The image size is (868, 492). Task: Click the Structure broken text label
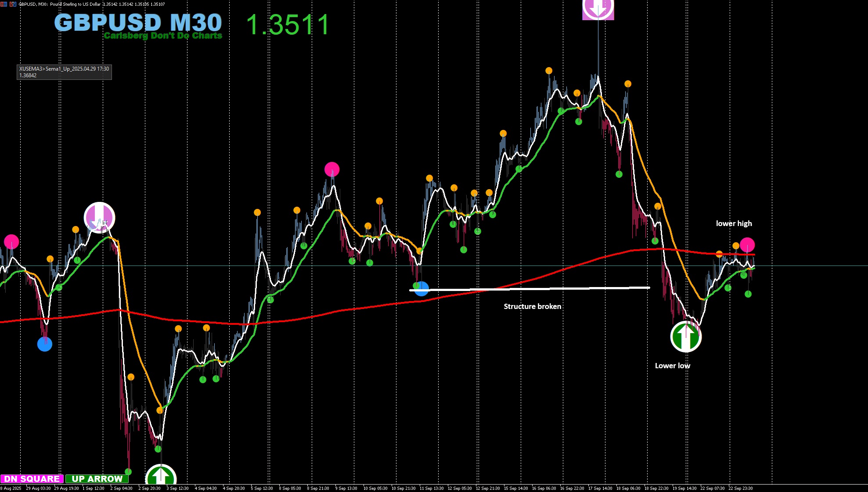click(532, 306)
